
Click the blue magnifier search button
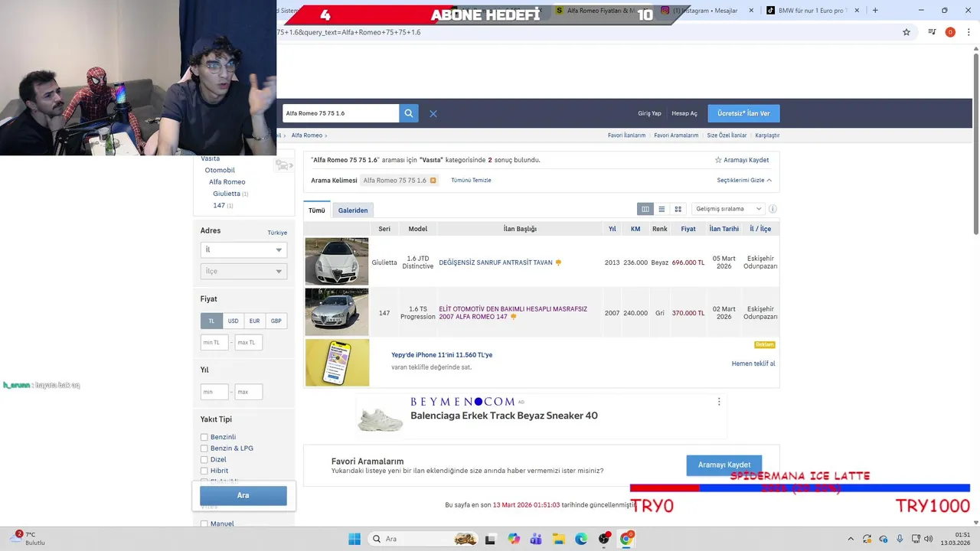(409, 113)
